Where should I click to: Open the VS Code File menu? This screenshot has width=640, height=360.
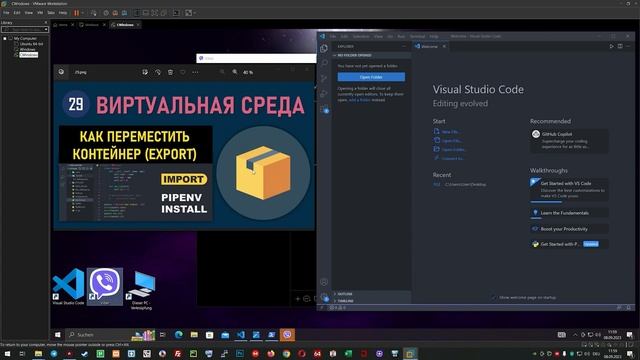click(333, 36)
